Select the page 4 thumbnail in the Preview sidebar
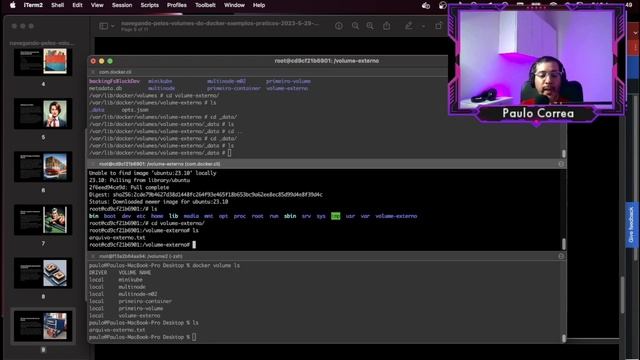The height and width of the screenshot is (360, 640). pos(43,62)
